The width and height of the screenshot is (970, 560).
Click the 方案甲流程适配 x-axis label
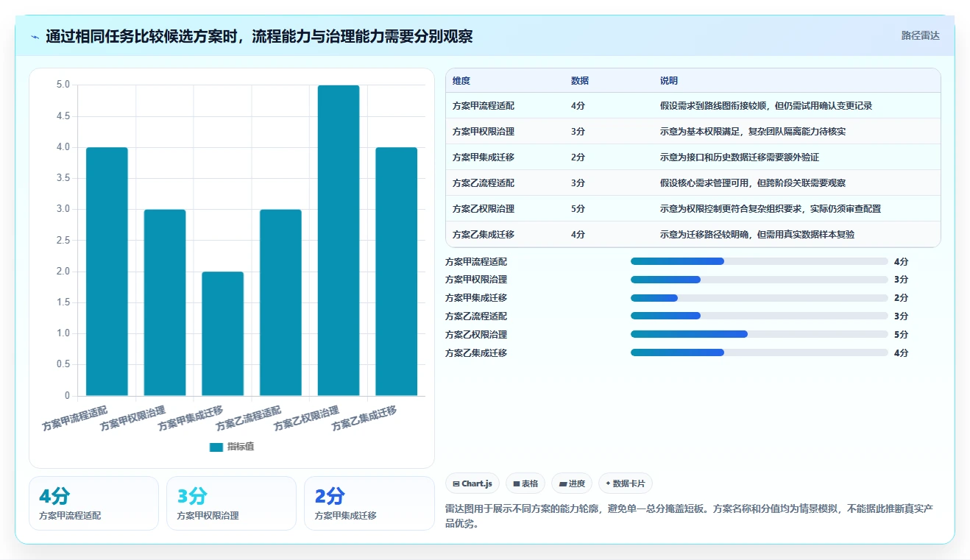(75, 418)
